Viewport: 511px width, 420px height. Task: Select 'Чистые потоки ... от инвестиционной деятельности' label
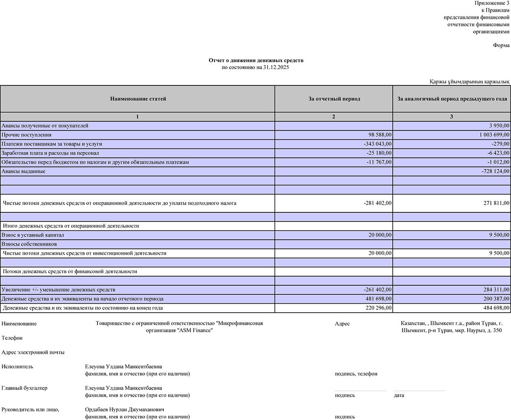pyautogui.click(x=85, y=253)
